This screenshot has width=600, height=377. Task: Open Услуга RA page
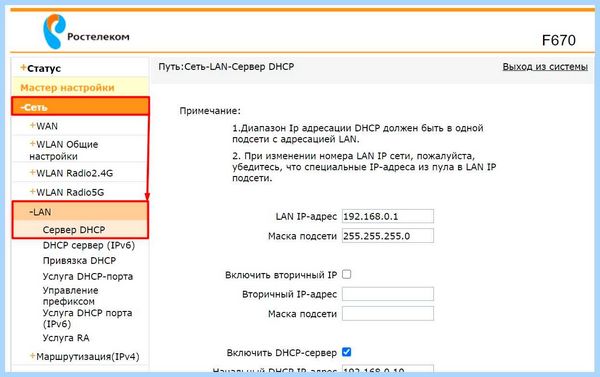tap(66, 338)
